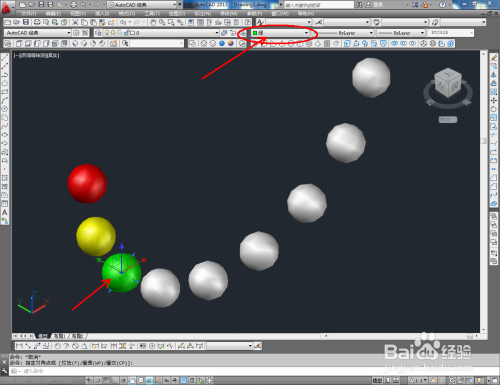The height and width of the screenshot is (385, 500).
Task: Click the Paste clipboard icon
Action: click(93, 22)
